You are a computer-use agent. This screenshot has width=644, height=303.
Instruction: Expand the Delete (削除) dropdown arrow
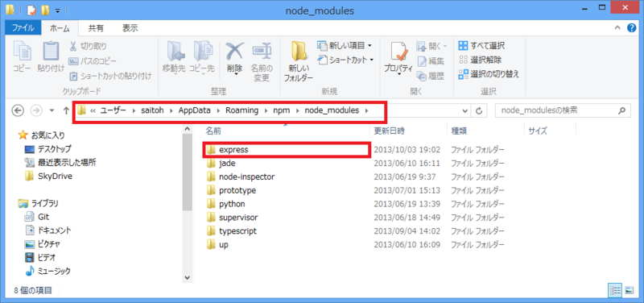click(x=235, y=74)
